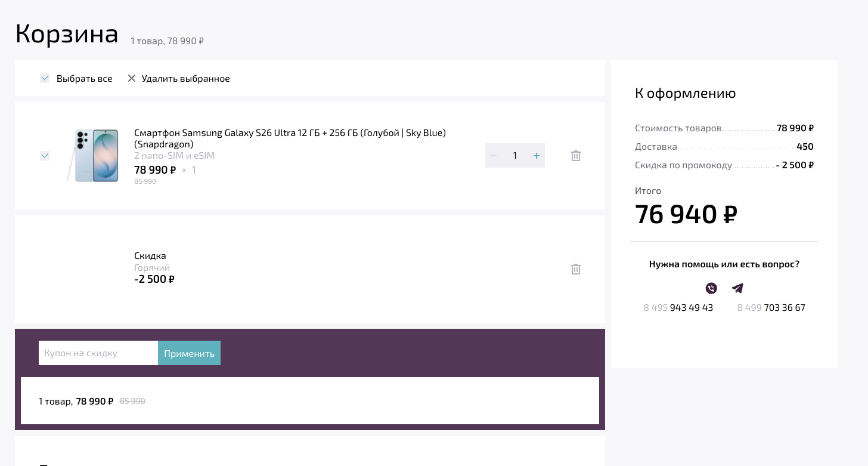Uncheck the Samsung Galaxy S26 Ultra item checkbox
This screenshot has height=466, width=868.
(x=45, y=156)
